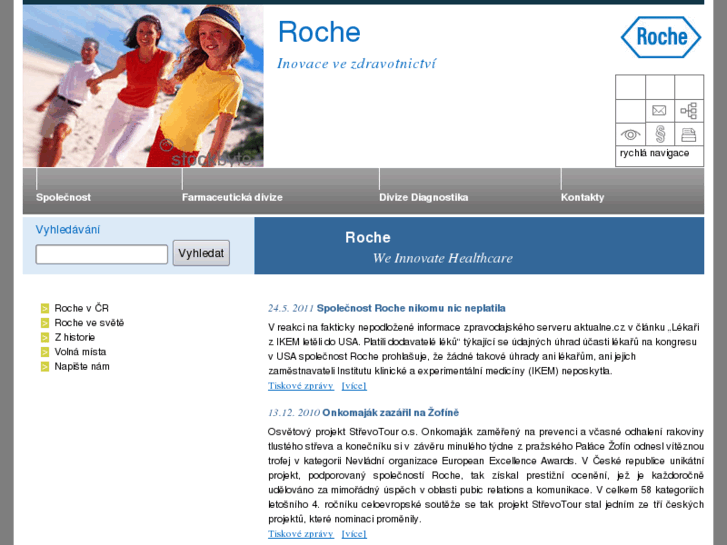The height and width of the screenshot is (545, 727).
Task: Click the printer icon in quick navigation
Action: click(689, 135)
